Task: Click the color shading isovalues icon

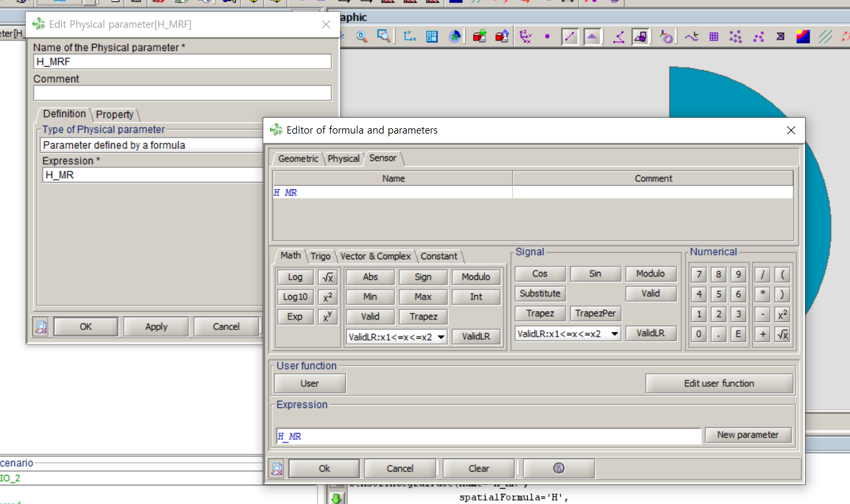Action: [802, 36]
